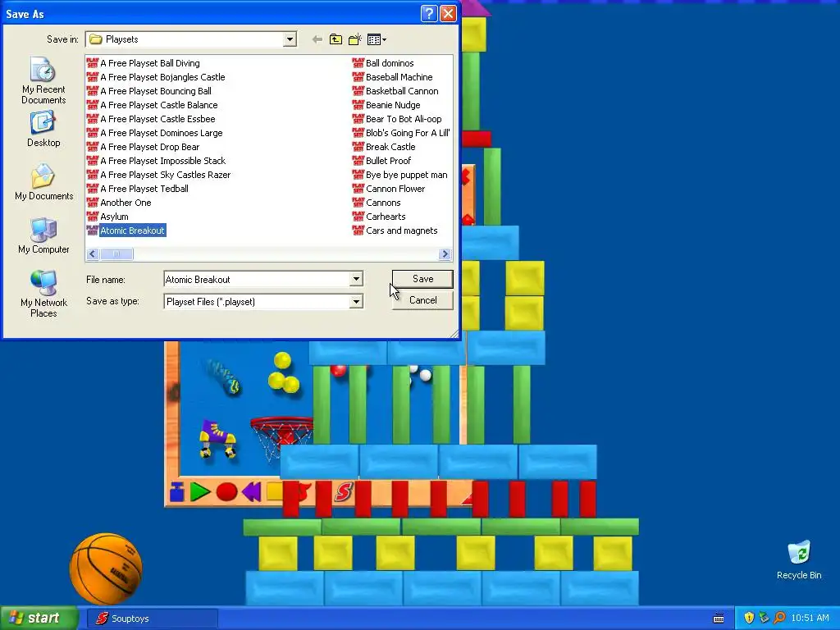Click the horizontal scrollbar thumb in file list
The width and height of the screenshot is (840, 630).
pyautogui.click(x=116, y=254)
